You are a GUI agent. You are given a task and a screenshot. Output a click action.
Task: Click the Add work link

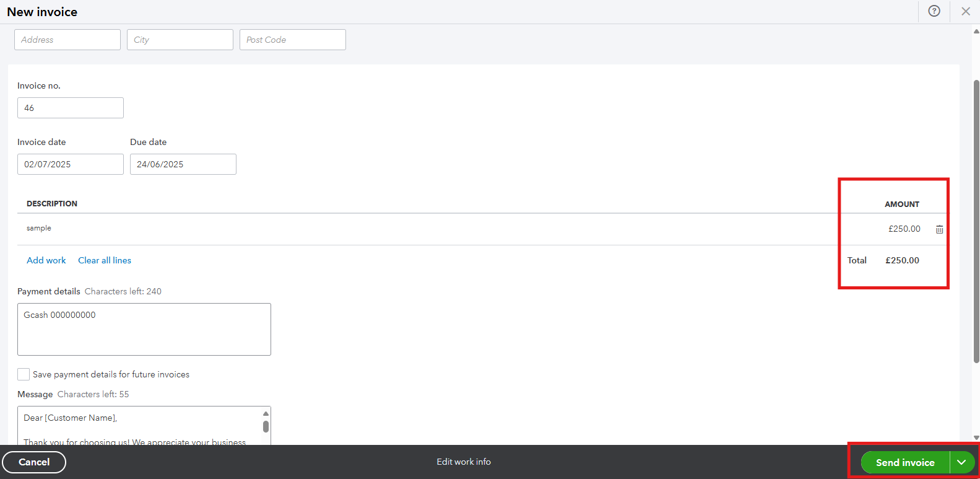coord(46,260)
